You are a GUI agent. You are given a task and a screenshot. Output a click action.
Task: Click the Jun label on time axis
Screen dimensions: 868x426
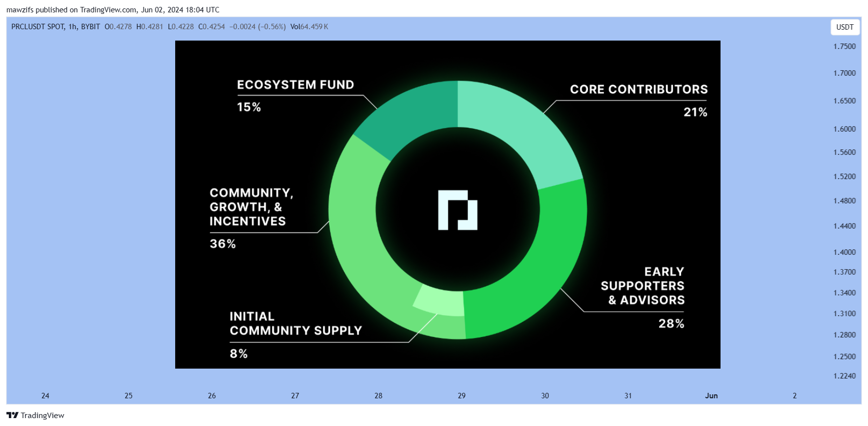711,396
